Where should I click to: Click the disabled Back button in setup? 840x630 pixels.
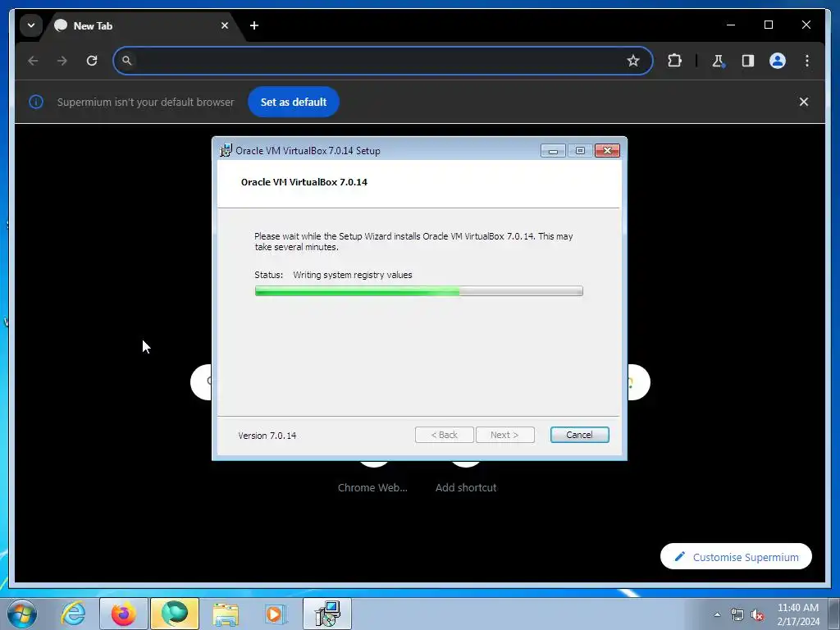[444, 435]
